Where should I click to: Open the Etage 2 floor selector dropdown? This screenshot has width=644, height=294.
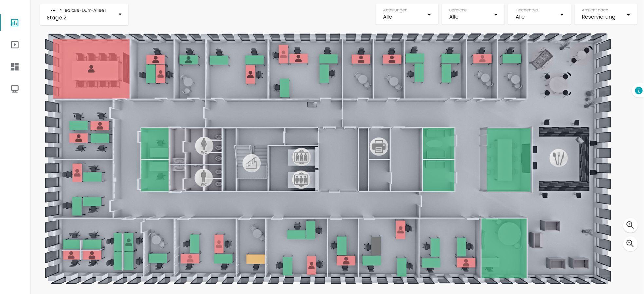click(84, 14)
